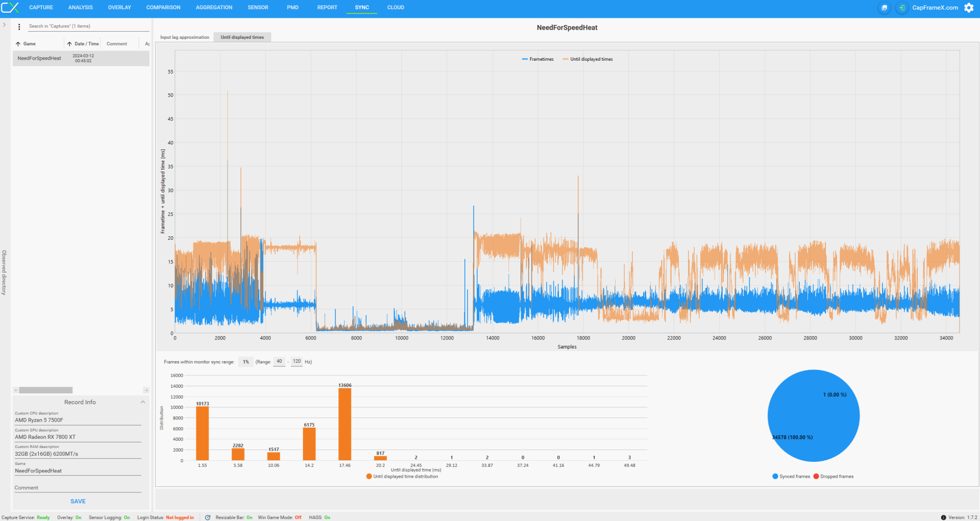Select the Until displayed times chart tab

pyautogui.click(x=242, y=37)
